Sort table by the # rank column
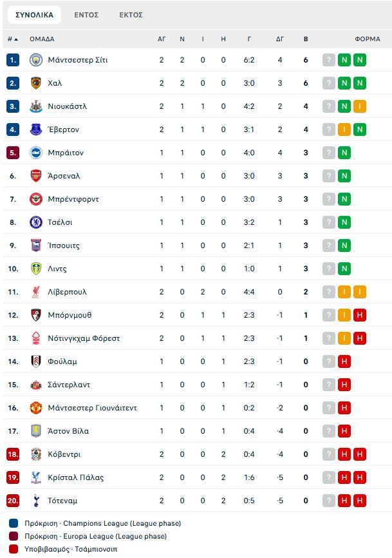 pyautogui.click(x=13, y=39)
